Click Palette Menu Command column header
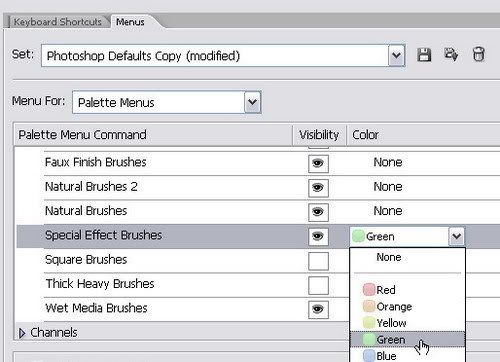This screenshot has width=500, height=362. [153, 135]
